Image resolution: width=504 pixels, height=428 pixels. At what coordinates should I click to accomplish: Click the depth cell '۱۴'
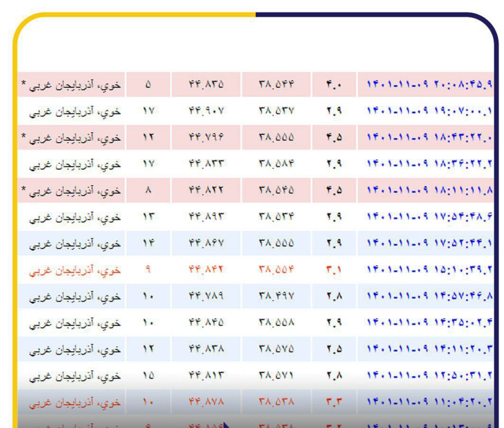click(148, 243)
